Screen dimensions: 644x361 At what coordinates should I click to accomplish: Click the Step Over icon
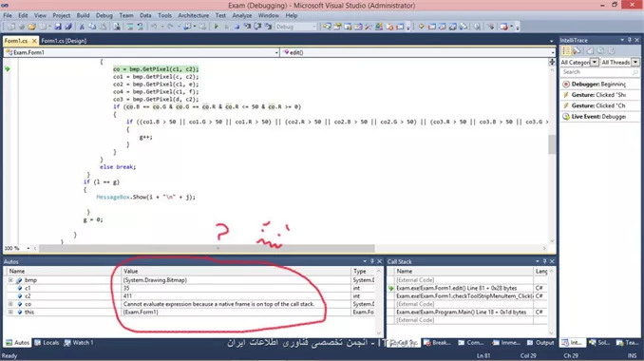click(257, 27)
